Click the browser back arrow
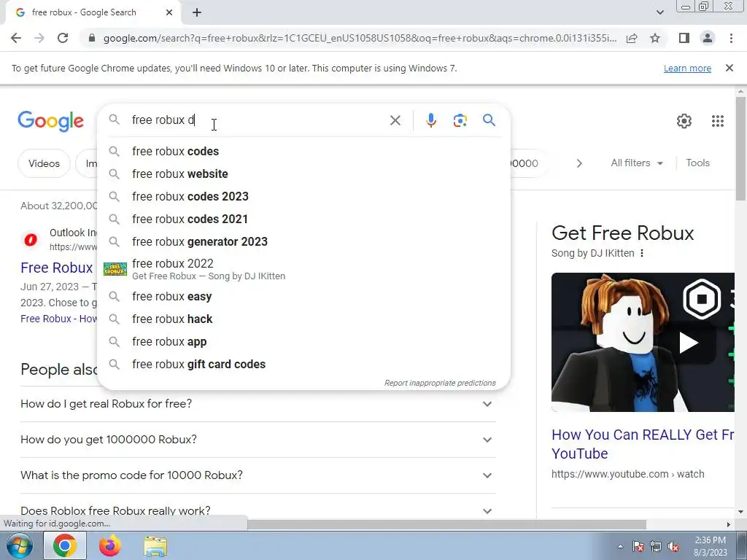Viewport: 747px width, 560px height. pos(16,38)
